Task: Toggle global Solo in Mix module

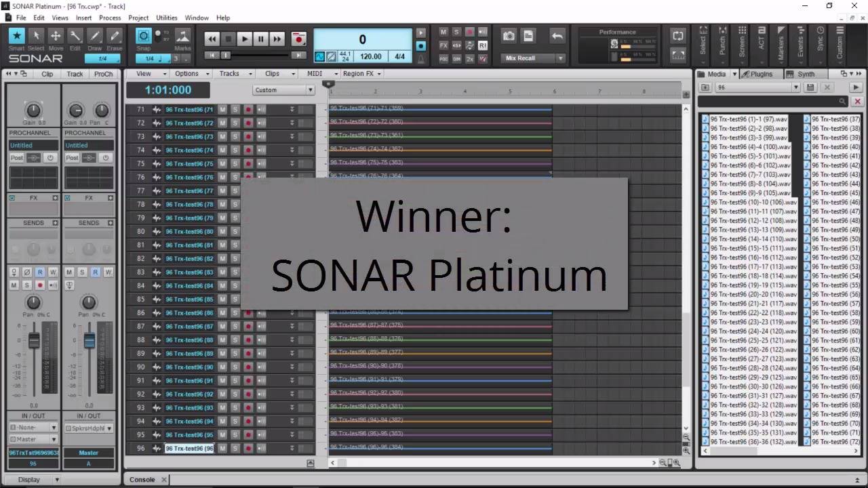Action: tap(456, 32)
